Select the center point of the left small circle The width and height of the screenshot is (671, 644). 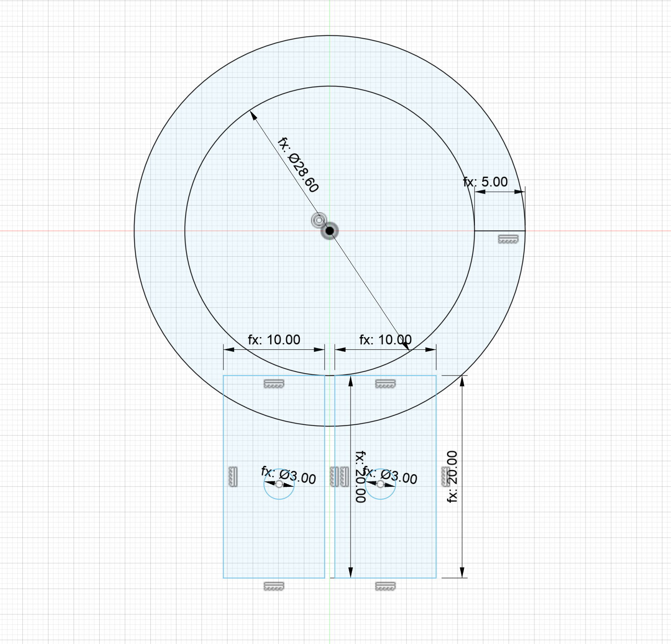pyautogui.click(x=279, y=484)
